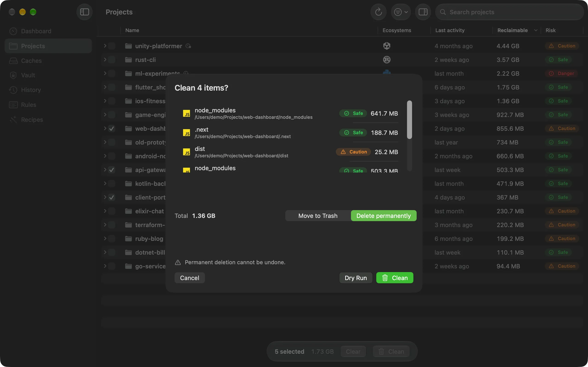Toggle the sidebar visibility icon
The height and width of the screenshot is (367, 588).
pyautogui.click(x=84, y=12)
